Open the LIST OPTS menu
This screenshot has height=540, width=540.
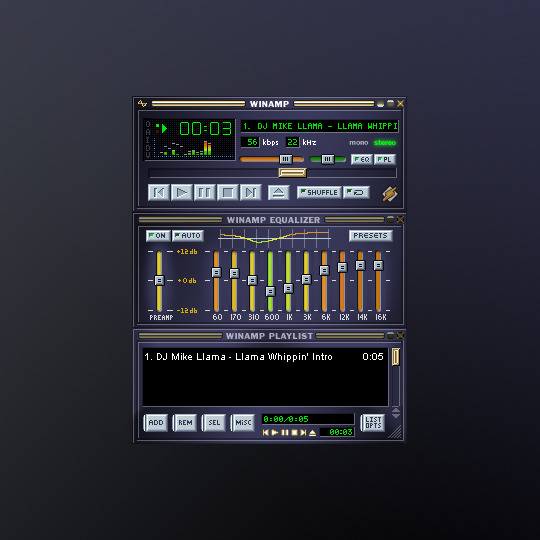click(x=373, y=423)
